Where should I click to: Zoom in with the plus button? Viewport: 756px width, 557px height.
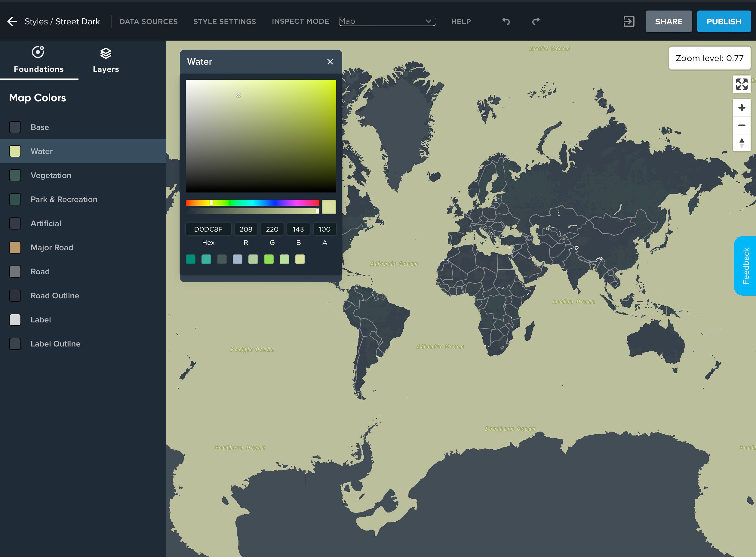[742, 108]
